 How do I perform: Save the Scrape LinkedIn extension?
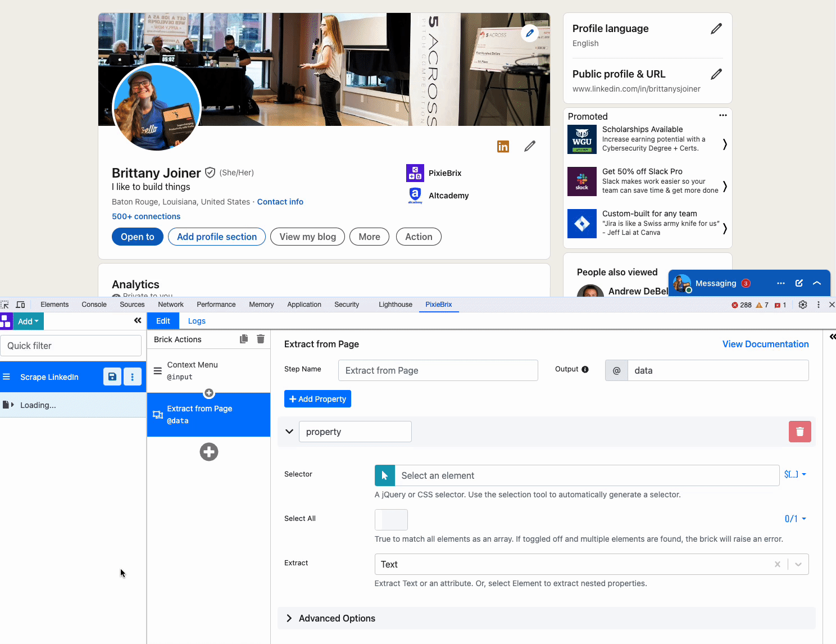(x=112, y=377)
